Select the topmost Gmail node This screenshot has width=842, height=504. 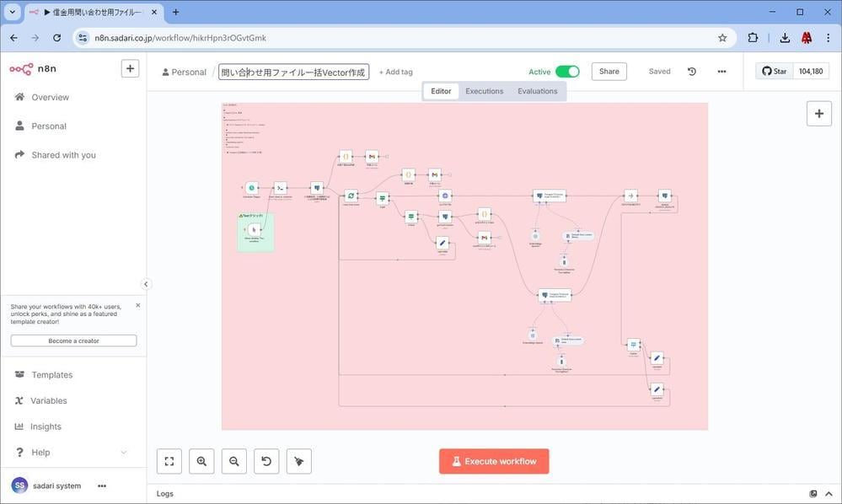click(x=372, y=157)
